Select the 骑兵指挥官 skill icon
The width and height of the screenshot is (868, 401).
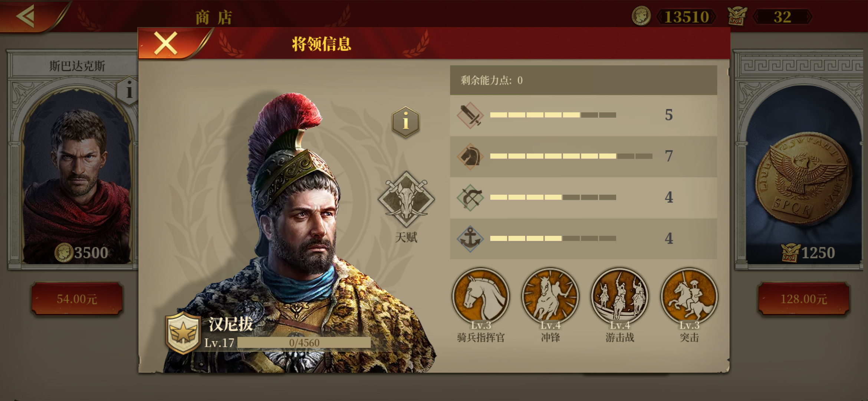481,297
